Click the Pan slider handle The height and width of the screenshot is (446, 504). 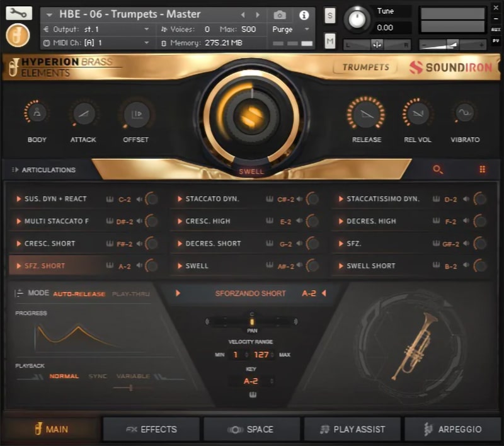point(252,322)
